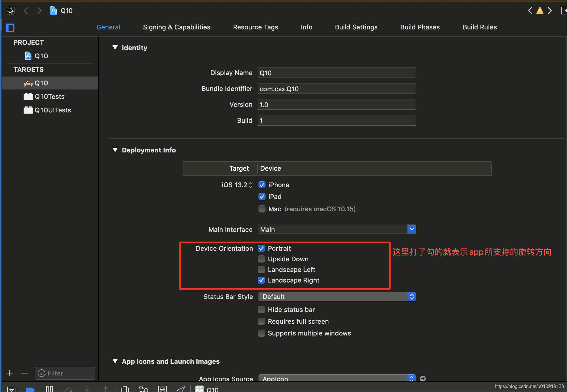Click the related items grid icon
This screenshot has height=392, width=567.
pos(11,11)
